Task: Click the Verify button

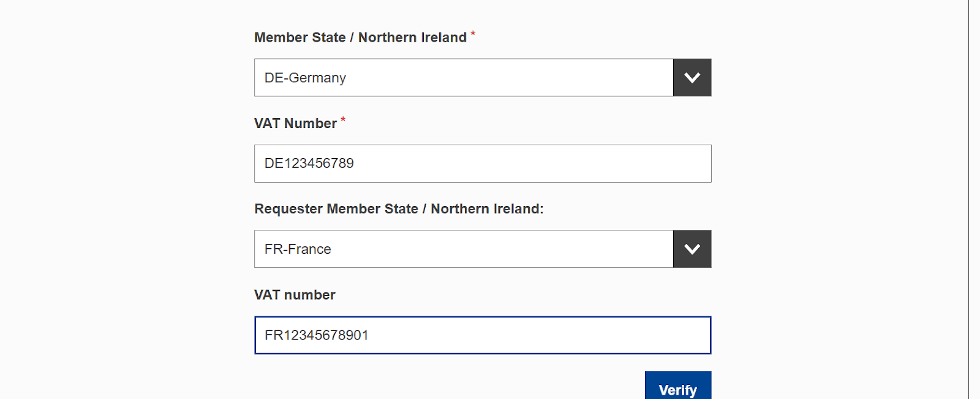Action: point(678,386)
